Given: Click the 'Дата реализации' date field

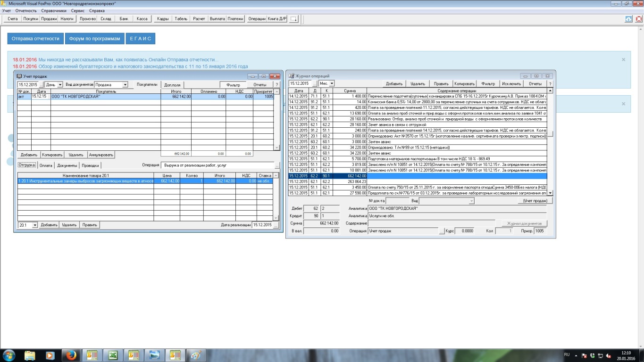Looking at the screenshot, I should pos(262,225).
